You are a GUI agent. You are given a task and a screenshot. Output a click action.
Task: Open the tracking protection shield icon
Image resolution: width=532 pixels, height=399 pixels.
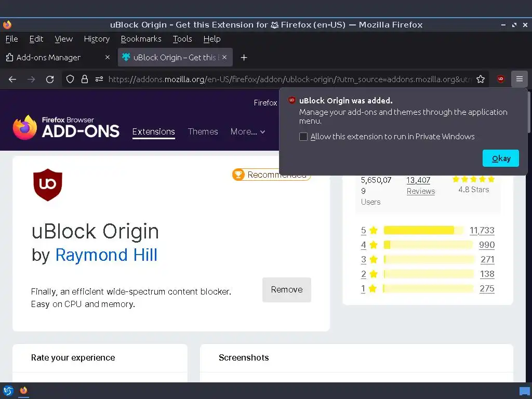(x=70, y=79)
